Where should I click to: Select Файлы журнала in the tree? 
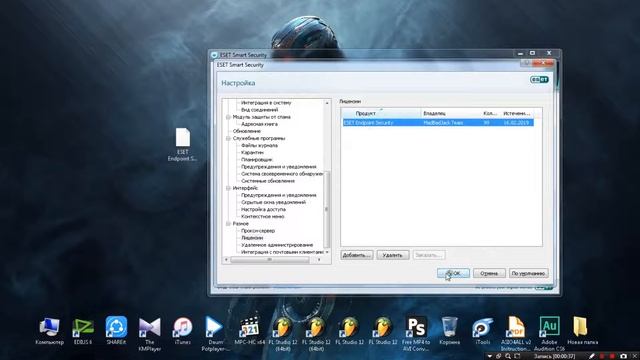tap(259, 145)
